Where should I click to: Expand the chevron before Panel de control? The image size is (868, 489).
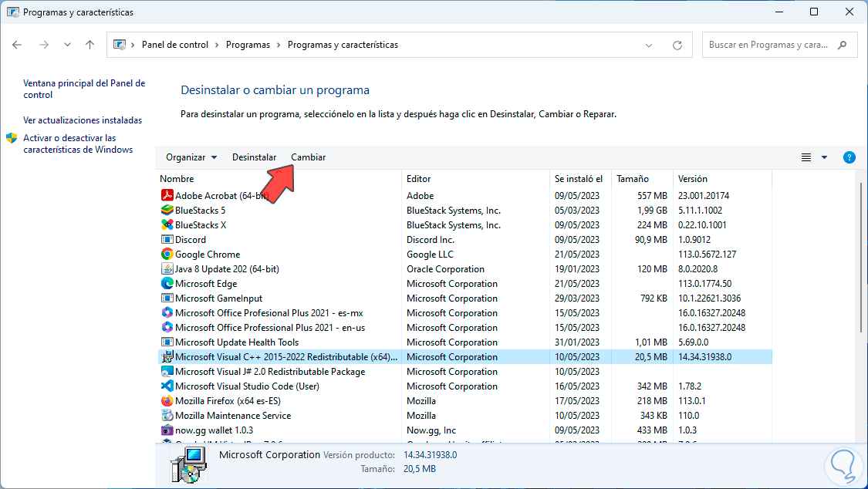tap(133, 45)
